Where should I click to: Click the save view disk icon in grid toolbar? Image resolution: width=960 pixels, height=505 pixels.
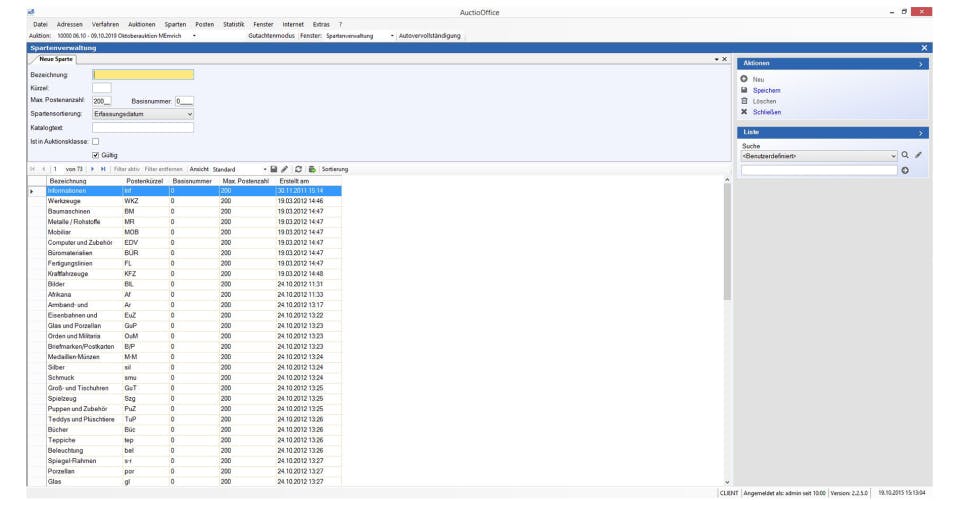coord(274,169)
